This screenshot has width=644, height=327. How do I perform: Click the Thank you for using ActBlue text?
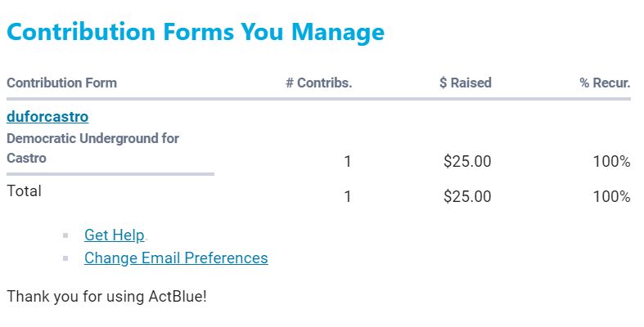pyautogui.click(x=106, y=296)
